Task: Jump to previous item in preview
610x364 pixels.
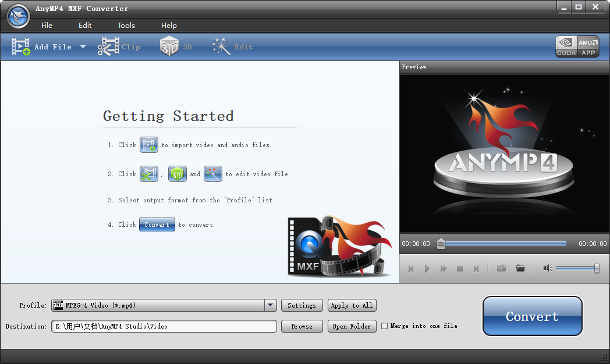Action: click(x=411, y=269)
